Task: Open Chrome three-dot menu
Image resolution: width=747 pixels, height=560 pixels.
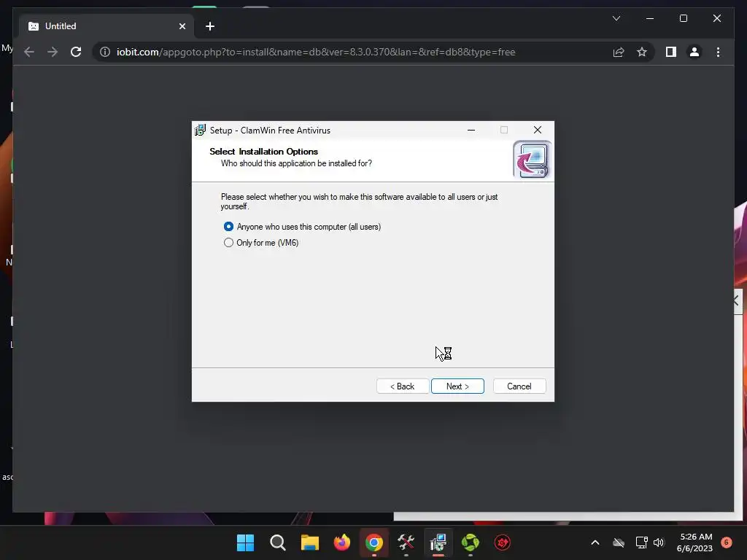Action: [x=718, y=52]
